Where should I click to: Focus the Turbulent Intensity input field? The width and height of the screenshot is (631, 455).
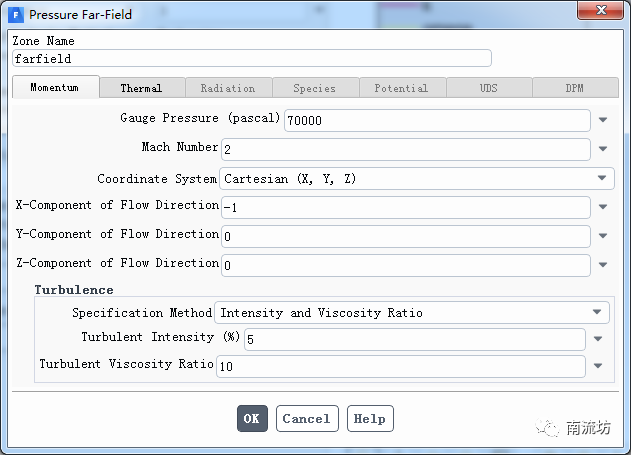pos(414,339)
